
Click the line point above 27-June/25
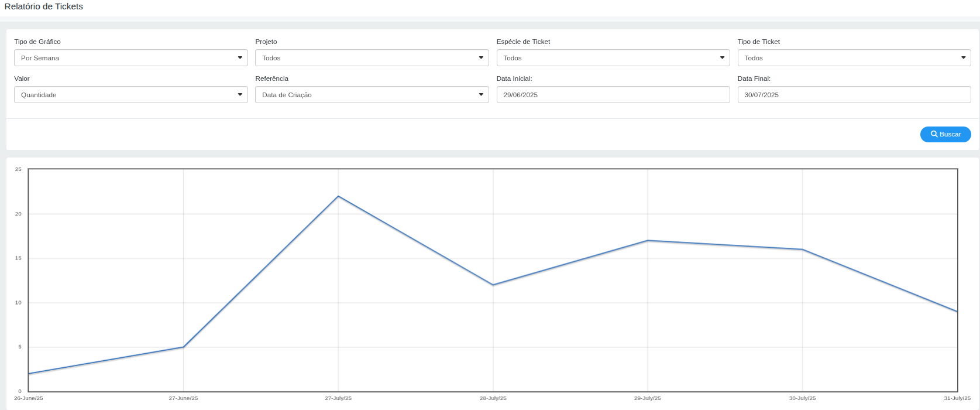[184, 347]
